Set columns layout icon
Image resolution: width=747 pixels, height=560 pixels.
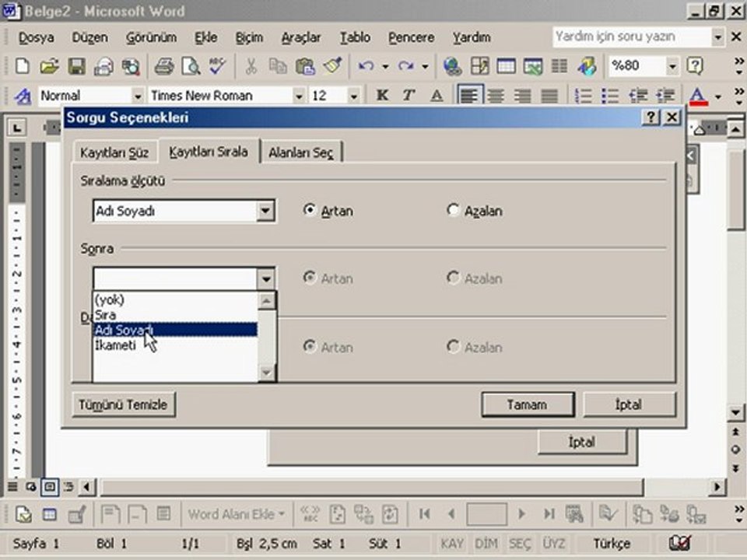559,66
